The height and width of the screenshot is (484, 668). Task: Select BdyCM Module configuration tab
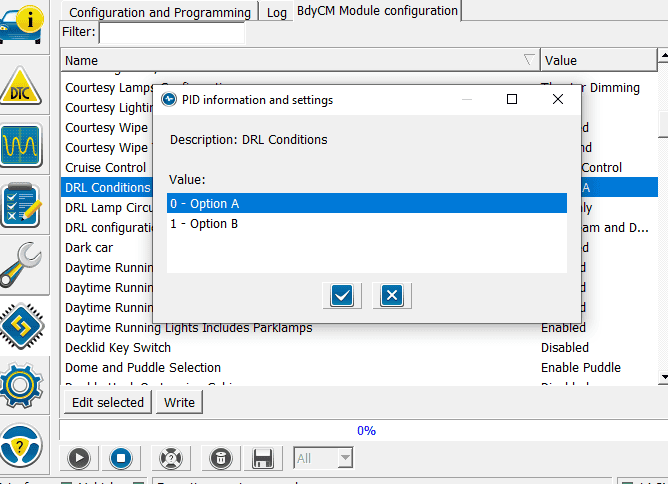click(377, 10)
